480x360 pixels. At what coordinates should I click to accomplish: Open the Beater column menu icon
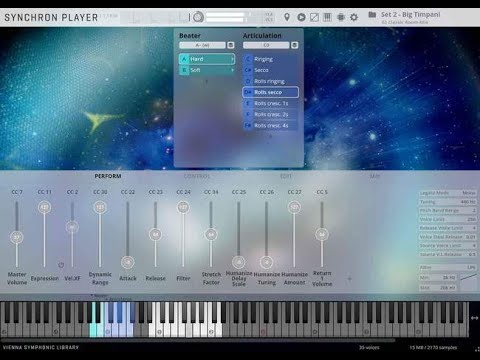click(x=231, y=45)
